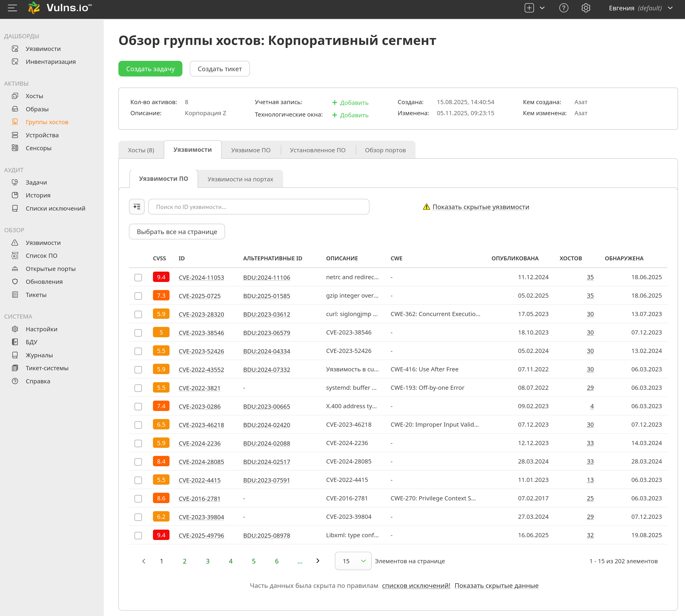This screenshot has width=685, height=616.
Task: Tick the checkbox for CVE-2025-49796
Action: point(138,535)
